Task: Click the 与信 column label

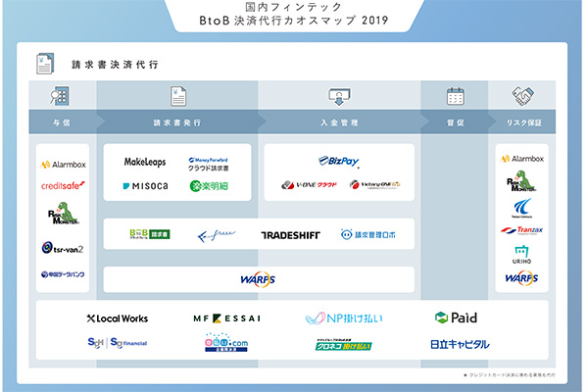Action: (62, 122)
